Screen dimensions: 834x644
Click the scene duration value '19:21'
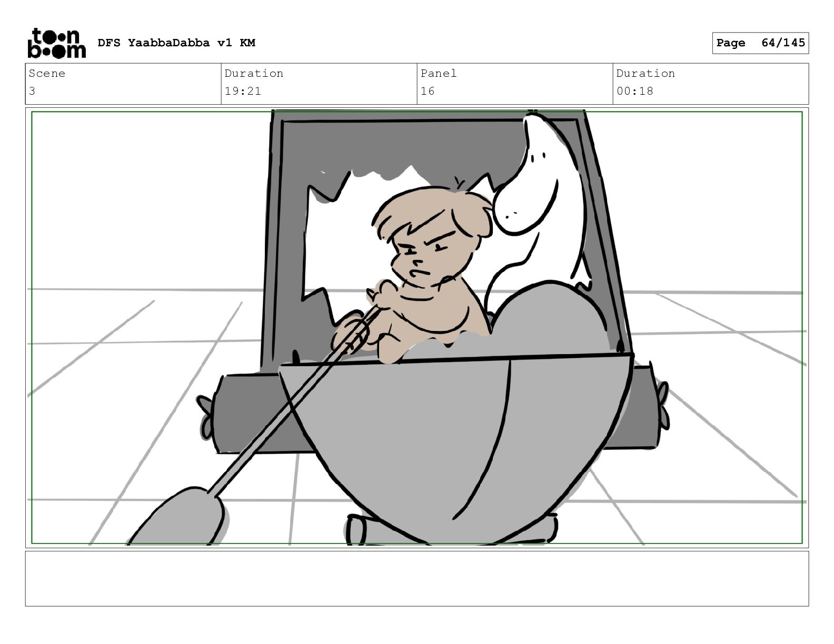[x=243, y=91]
